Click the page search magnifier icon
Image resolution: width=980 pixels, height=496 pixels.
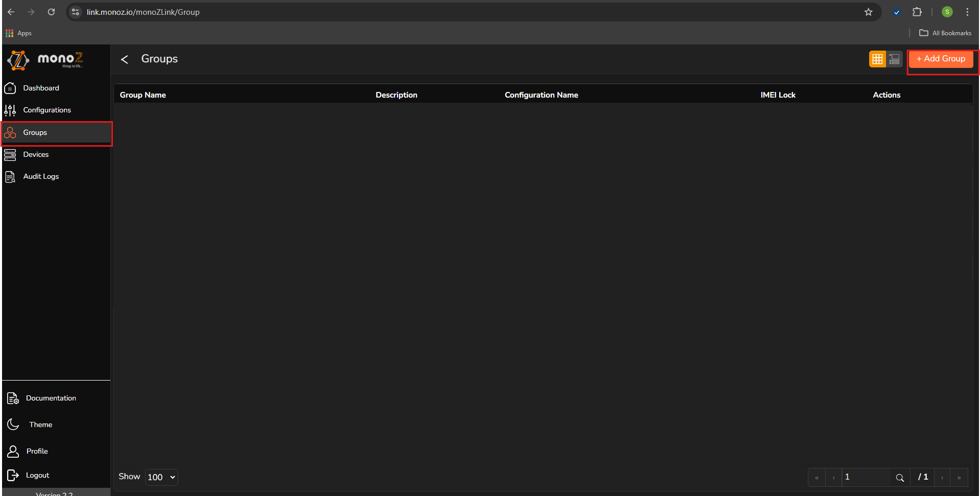(900, 478)
